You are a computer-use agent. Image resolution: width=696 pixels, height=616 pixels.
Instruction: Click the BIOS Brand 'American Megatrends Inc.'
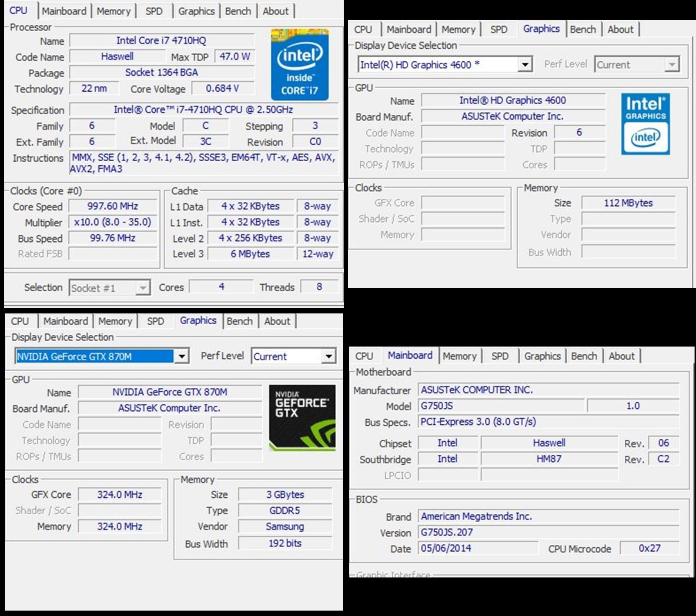pyautogui.click(x=549, y=516)
